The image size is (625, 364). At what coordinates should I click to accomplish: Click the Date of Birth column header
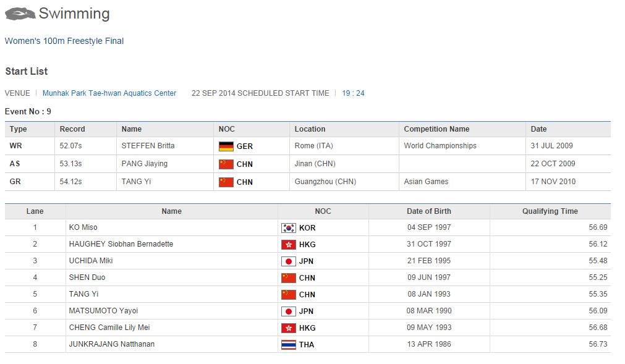[x=428, y=211]
